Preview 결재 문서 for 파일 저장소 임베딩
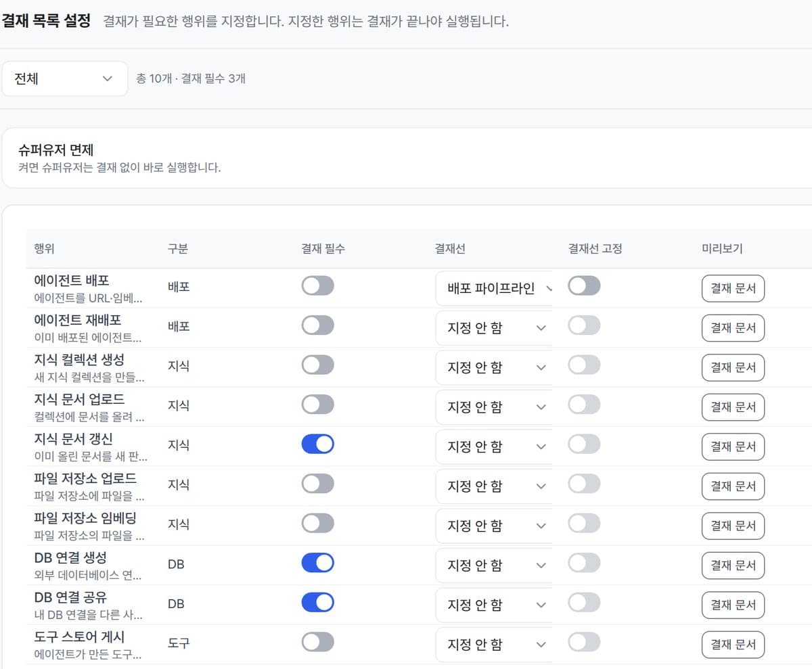Viewport: 812px width, 669px height. [733, 526]
